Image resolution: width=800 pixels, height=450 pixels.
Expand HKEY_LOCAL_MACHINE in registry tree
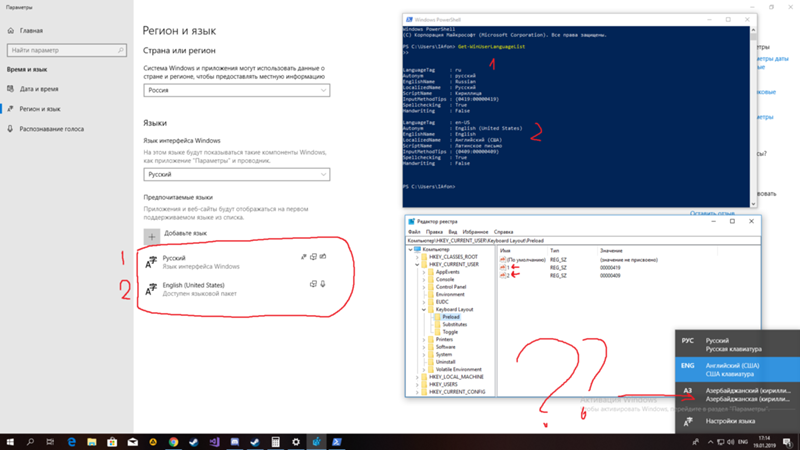[x=417, y=377]
